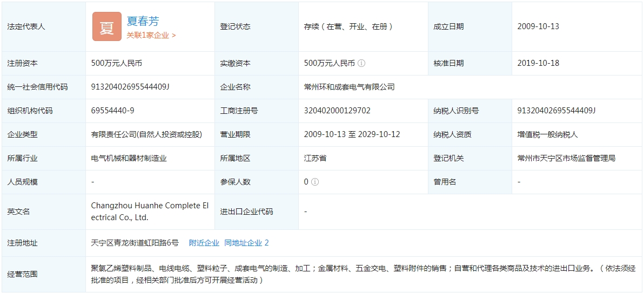Expand 关联1家企业 related companies link
This screenshot has width=644, height=293.
click(x=151, y=35)
